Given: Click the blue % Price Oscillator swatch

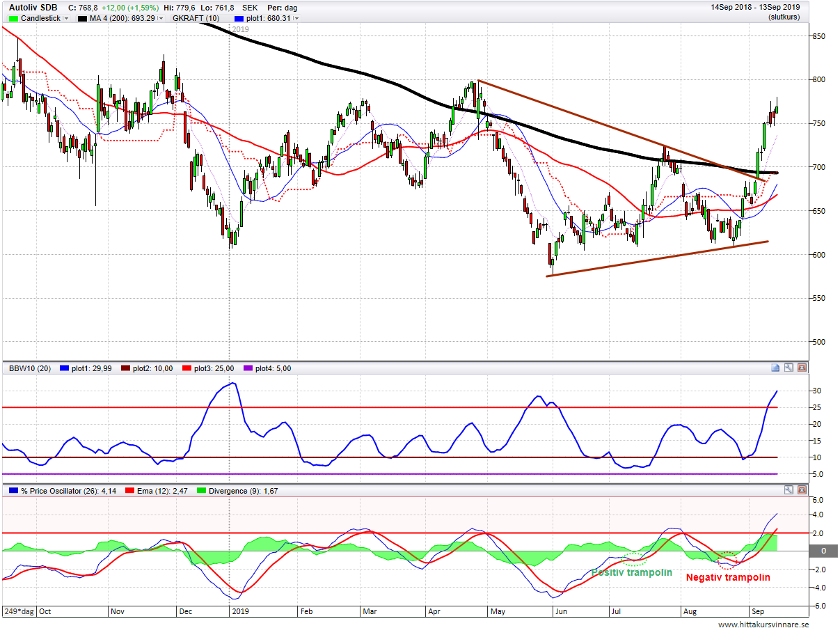Looking at the screenshot, I should (13, 491).
